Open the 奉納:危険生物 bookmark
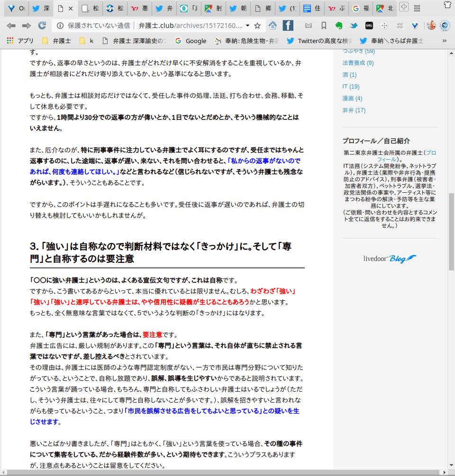Image resolution: width=455 pixels, height=476 pixels. (246, 41)
